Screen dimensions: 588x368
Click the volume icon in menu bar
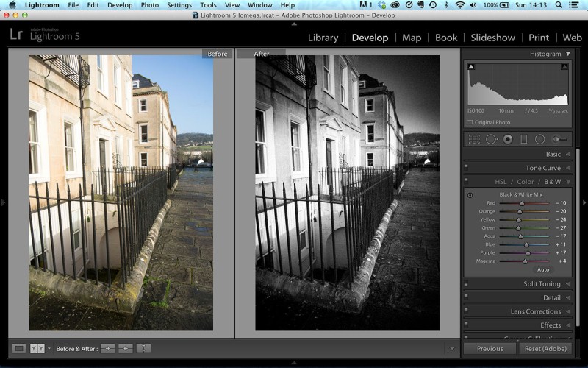coord(473,5)
